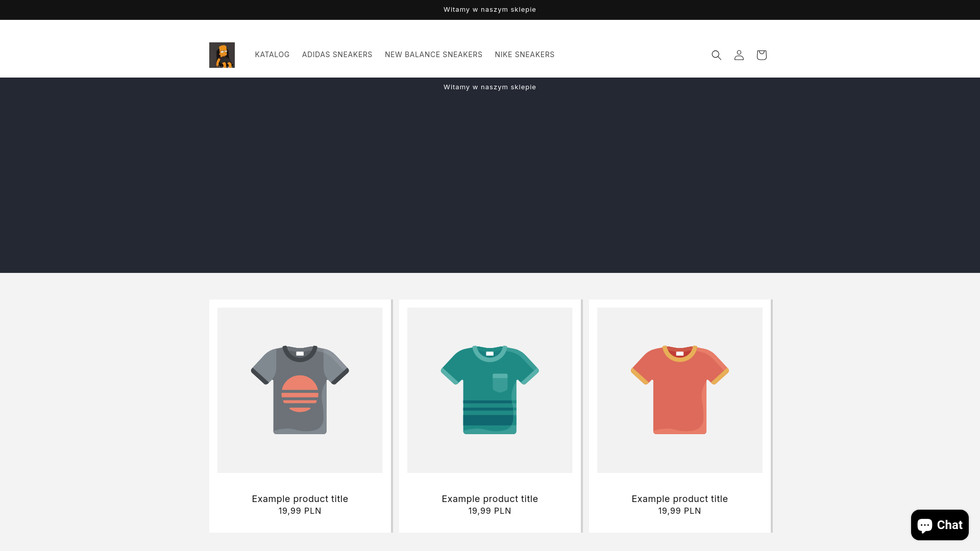Viewport: 980px width, 551px height.
Task: Click the dark banner's 'Witamy w naszym sklepie' text
Action: click(489, 87)
